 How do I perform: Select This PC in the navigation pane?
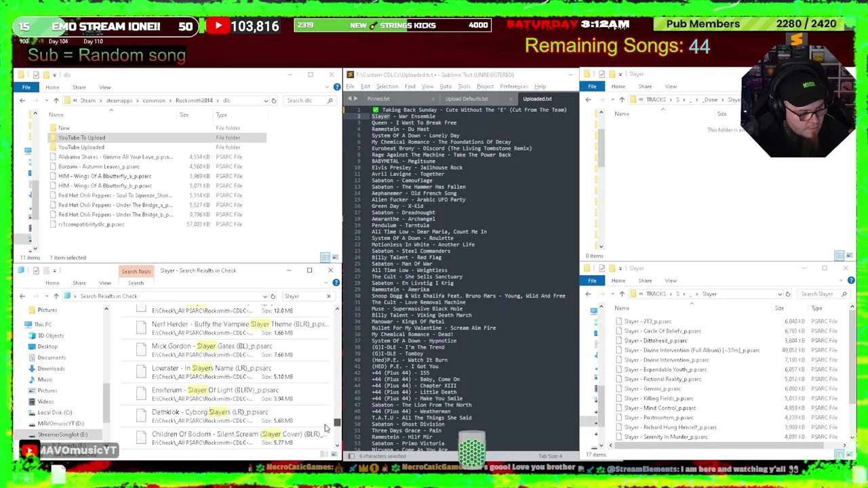[43, 325]
